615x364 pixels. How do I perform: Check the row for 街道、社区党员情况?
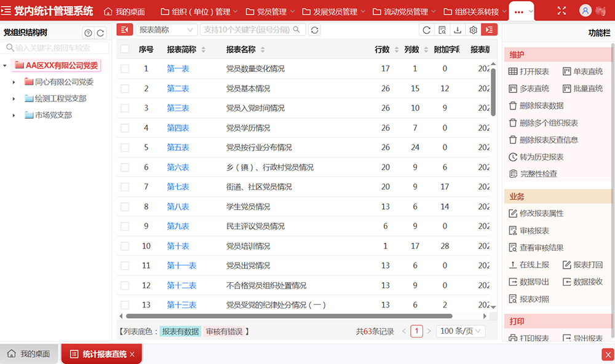[125, 187]
